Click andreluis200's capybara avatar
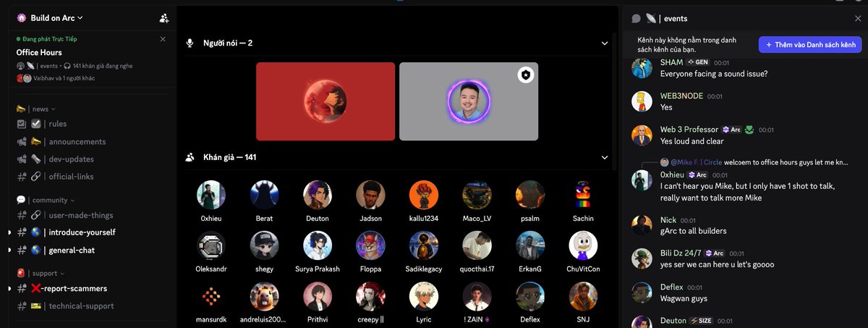This screenshot has height=328, width=868. click(x=264, y=296)
